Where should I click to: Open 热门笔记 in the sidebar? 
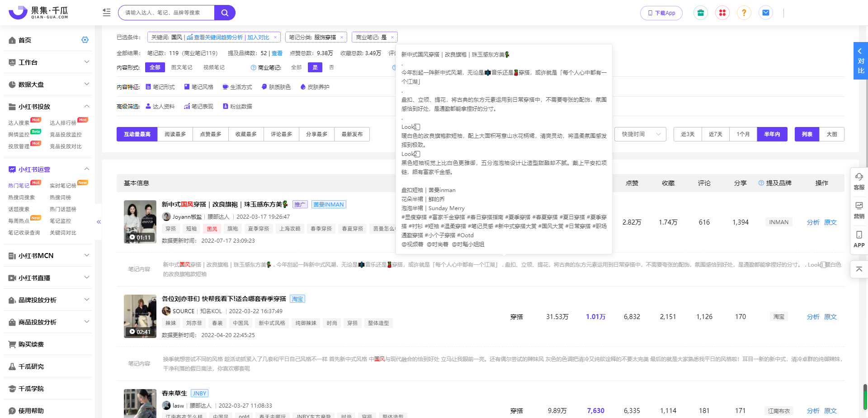(x=19, y=185)
